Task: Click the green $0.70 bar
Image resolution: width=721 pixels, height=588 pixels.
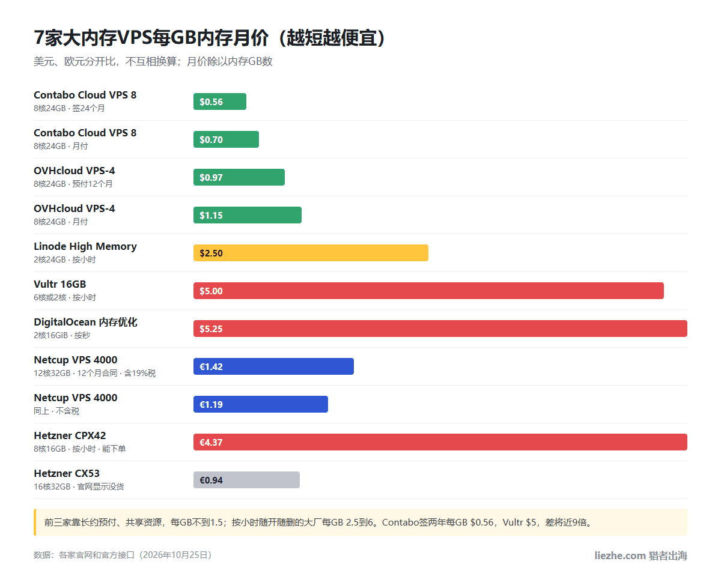Action: click(226, 139)
